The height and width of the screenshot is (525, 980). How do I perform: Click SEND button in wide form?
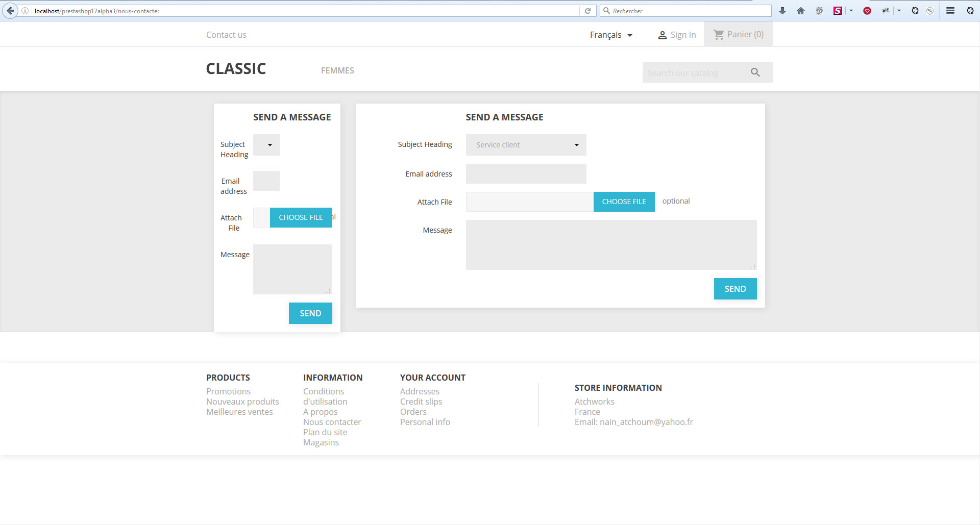point(736,289)
